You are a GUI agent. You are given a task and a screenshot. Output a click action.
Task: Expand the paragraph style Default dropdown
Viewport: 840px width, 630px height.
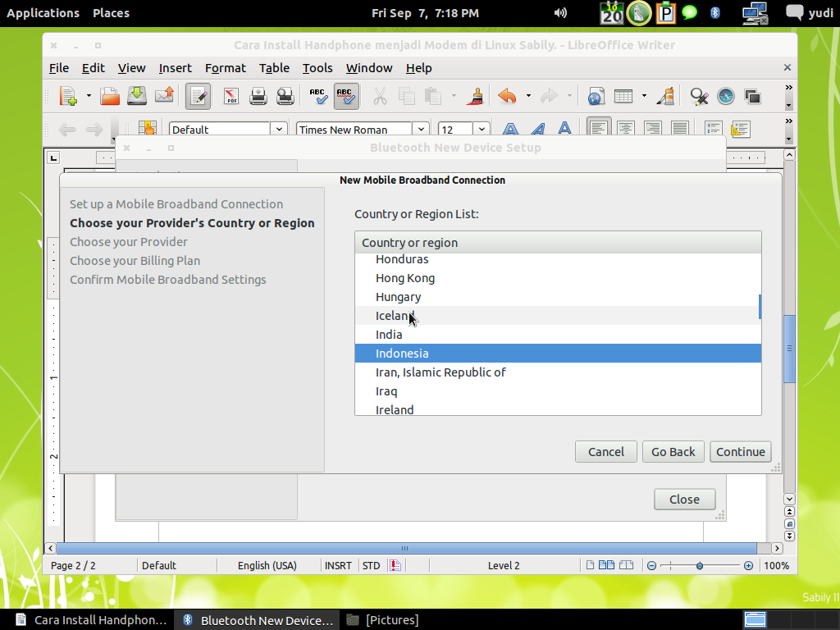tap(279, 129)
